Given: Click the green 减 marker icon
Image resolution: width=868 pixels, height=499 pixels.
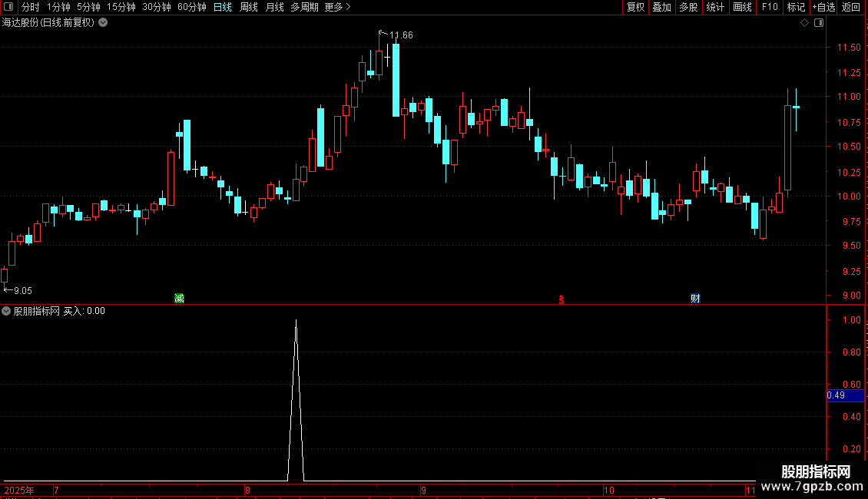Looking at the screenshot, I should pos(179,299).
